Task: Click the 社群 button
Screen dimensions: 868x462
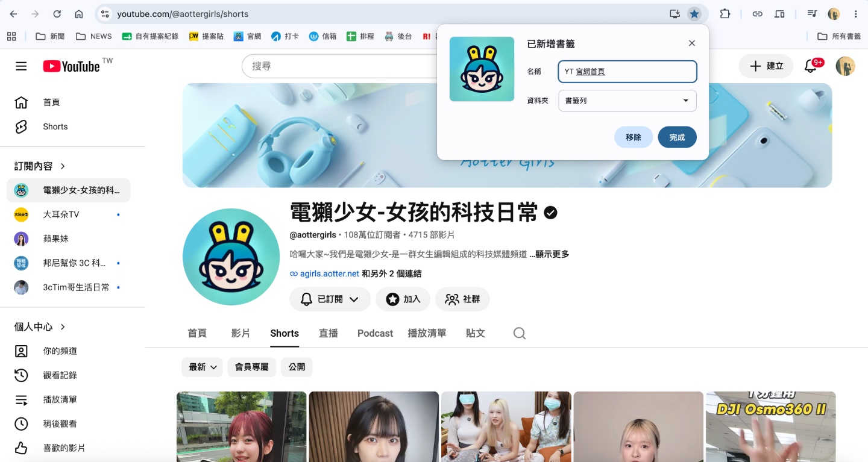Action: (x=462, y=299)
